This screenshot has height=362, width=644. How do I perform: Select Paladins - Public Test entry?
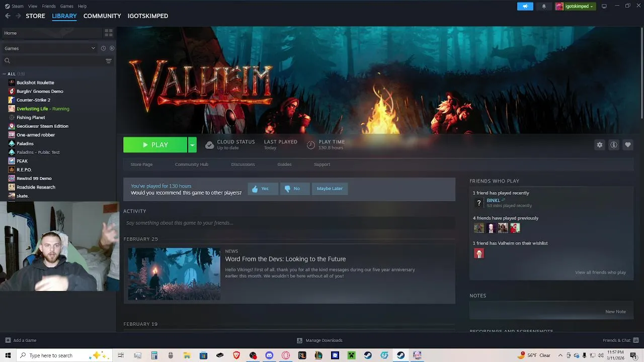pyautogui.click(x=38, y=152)
